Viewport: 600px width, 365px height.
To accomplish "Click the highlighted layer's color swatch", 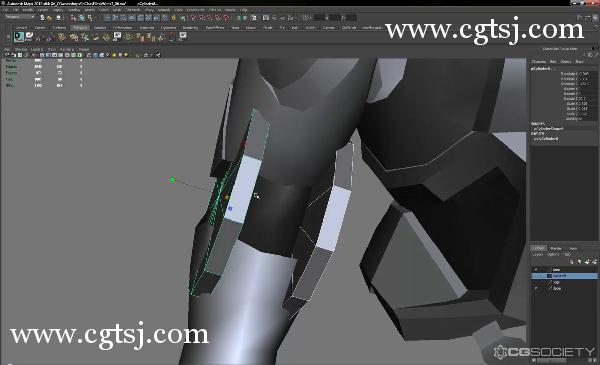I will 550,276.
